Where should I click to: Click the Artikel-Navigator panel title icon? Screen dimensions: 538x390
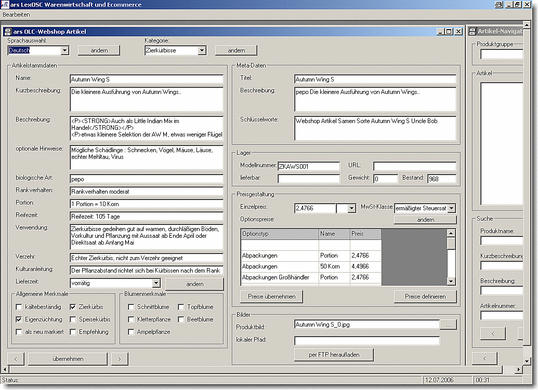472,32
